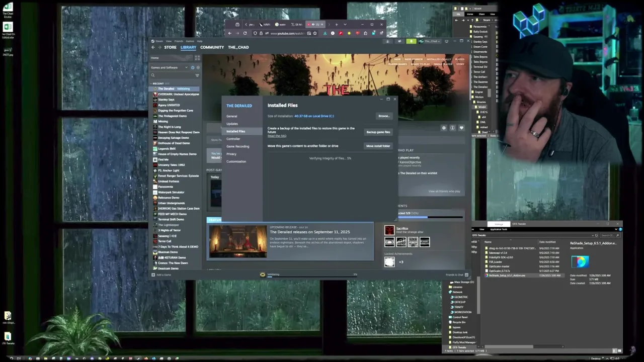Open the Friends menu in Steam
This screenshot has width=644, height=362.
(x=179, y=41)
